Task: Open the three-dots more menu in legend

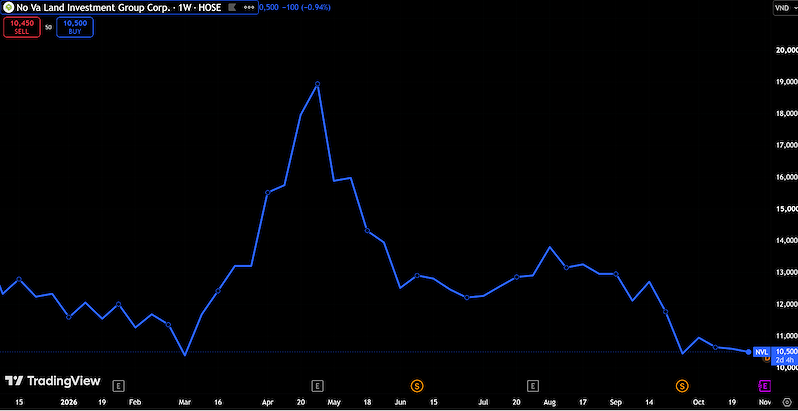Action: click(249, 8)
